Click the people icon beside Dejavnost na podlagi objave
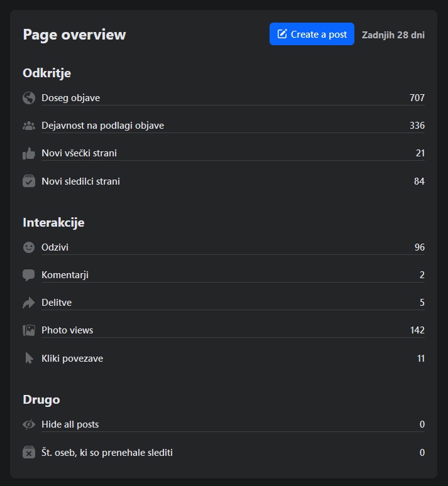Image resolution: width=448 pixels, height=486 pixels. click(x=28, y=126)
